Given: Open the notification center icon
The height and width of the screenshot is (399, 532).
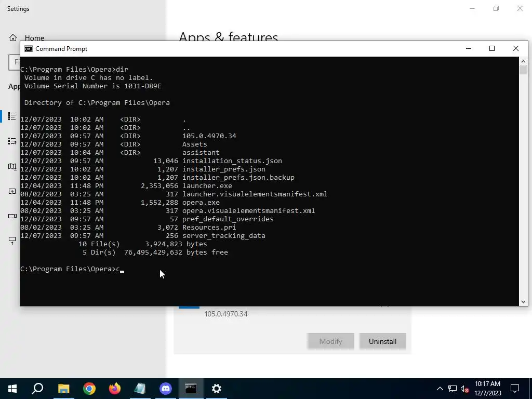Looking at the screenshot, I should (515, 389).
